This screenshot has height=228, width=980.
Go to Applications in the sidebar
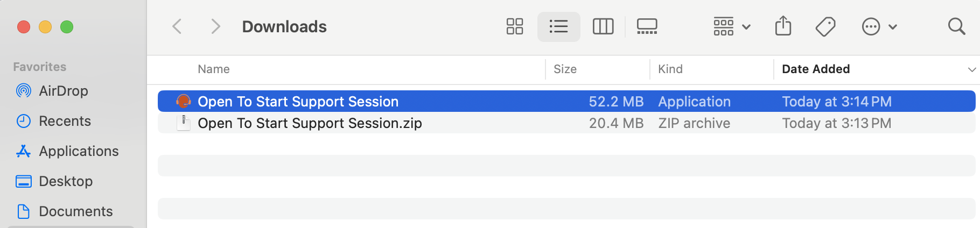click(x=79, y=151)
